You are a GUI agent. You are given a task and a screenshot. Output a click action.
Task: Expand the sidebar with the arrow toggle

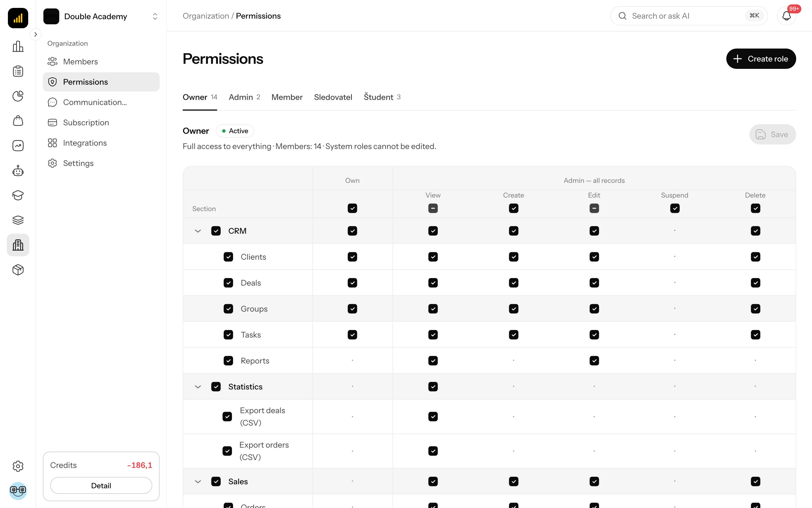(36, 34)
